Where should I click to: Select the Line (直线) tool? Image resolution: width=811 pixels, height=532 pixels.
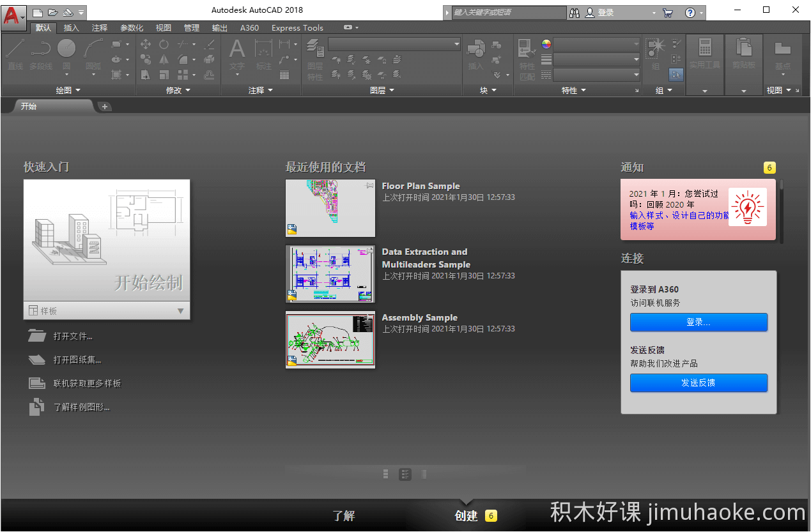point(15,54)
